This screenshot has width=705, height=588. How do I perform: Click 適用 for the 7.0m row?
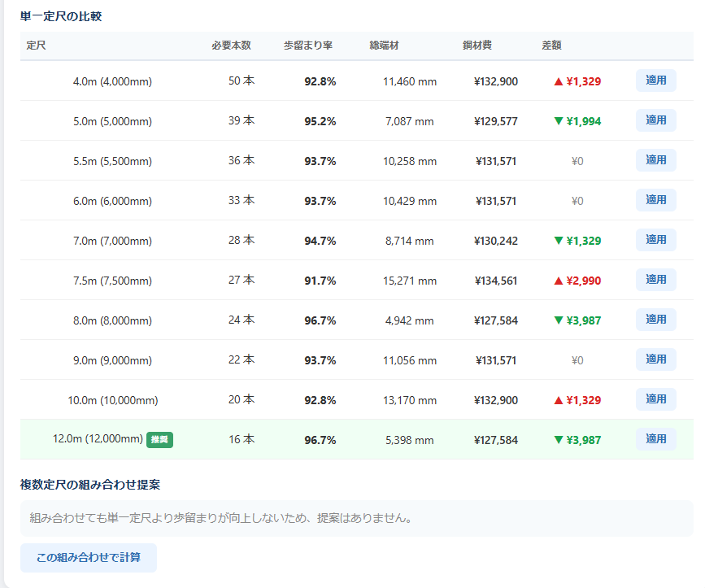point(655,240)
